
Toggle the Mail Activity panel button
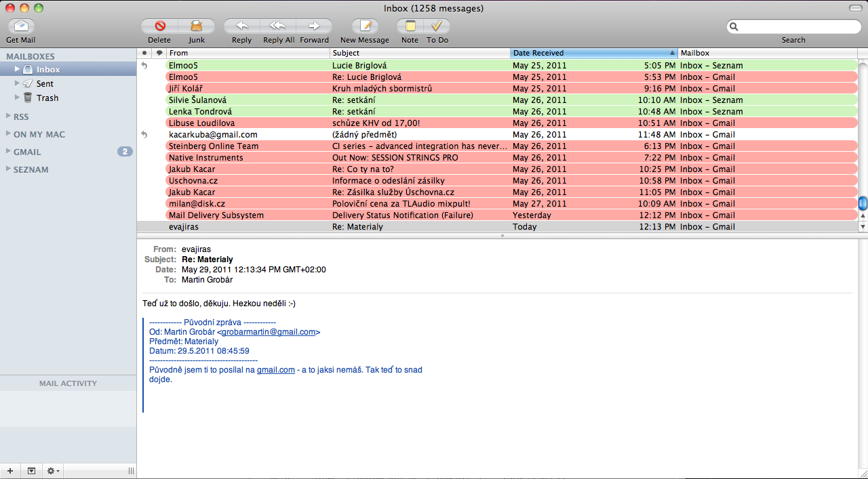click(31, 470)
